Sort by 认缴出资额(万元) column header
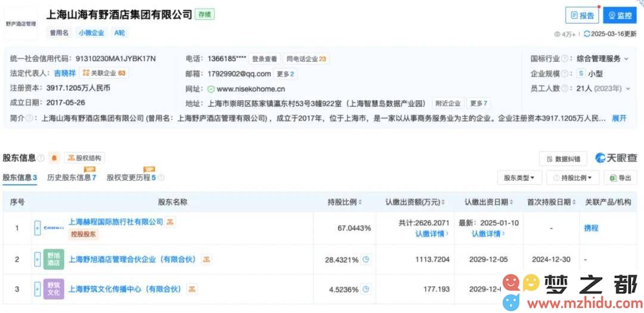The width and height of the screenshot is (644, 313). pyautogui.click(x=415, y=202)
